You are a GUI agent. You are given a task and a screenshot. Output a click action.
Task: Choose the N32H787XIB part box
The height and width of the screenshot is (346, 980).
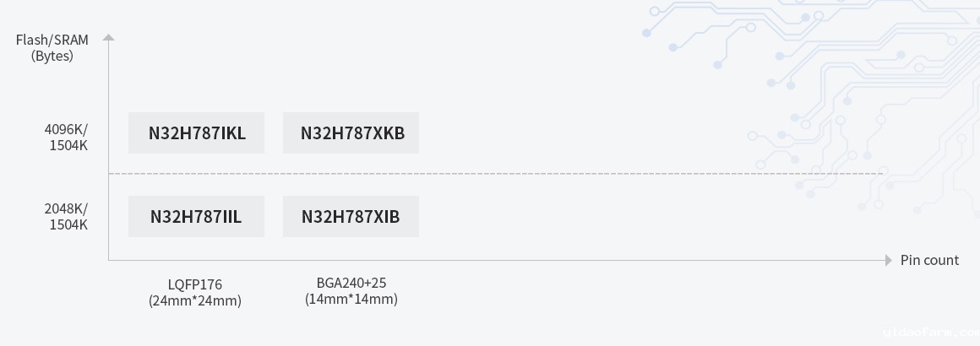(351, 216)
